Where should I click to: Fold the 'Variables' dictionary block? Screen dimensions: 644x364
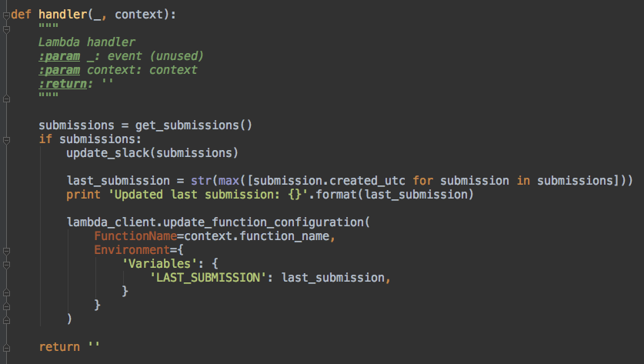click(x=5, y=264)
